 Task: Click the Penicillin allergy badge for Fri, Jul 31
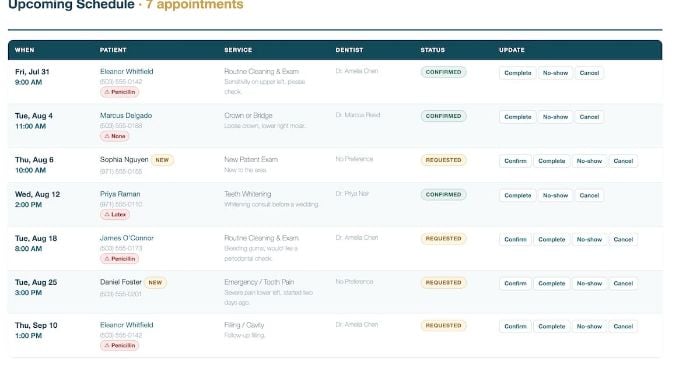[x=120, y=92]
